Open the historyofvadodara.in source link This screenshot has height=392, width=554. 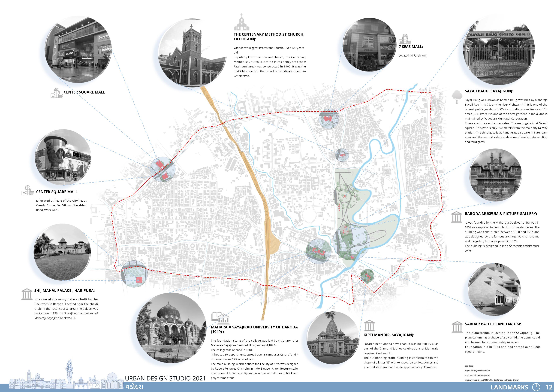tap(477, 371)
